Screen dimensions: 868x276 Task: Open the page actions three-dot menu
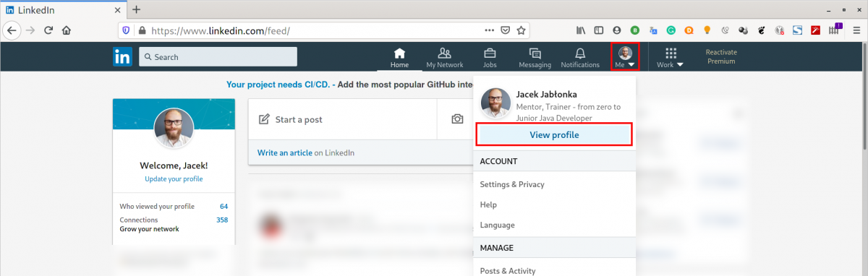[490, 31]
